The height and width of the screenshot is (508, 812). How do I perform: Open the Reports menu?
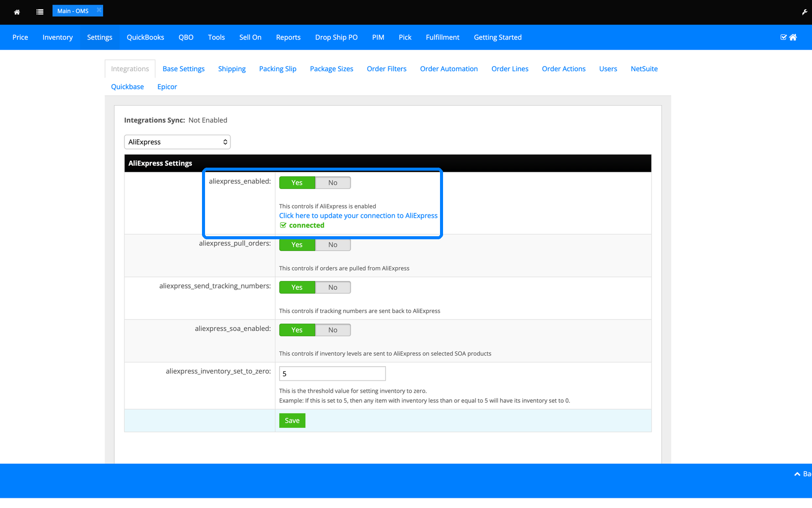[288, 37]
